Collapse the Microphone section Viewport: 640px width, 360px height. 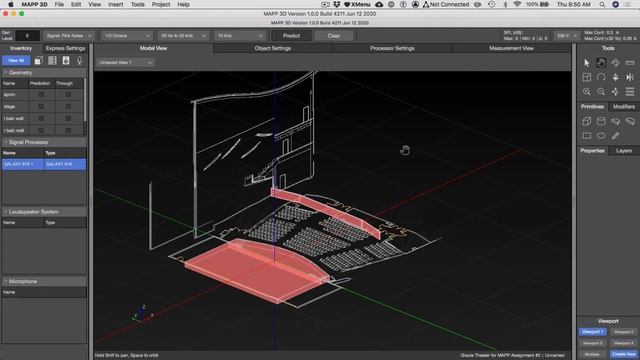[x=6, y=282]
